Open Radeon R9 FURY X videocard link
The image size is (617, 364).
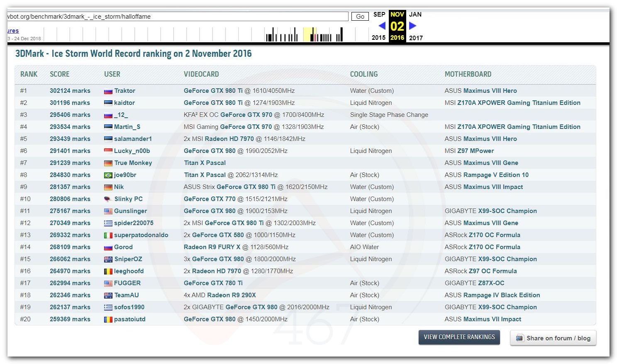pyautogui.click(x=212, y=247)
